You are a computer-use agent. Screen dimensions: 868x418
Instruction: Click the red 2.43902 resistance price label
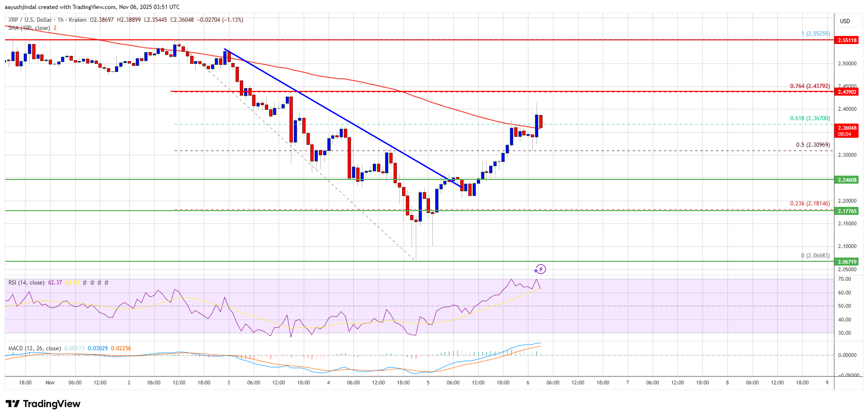tap(847, 92)
